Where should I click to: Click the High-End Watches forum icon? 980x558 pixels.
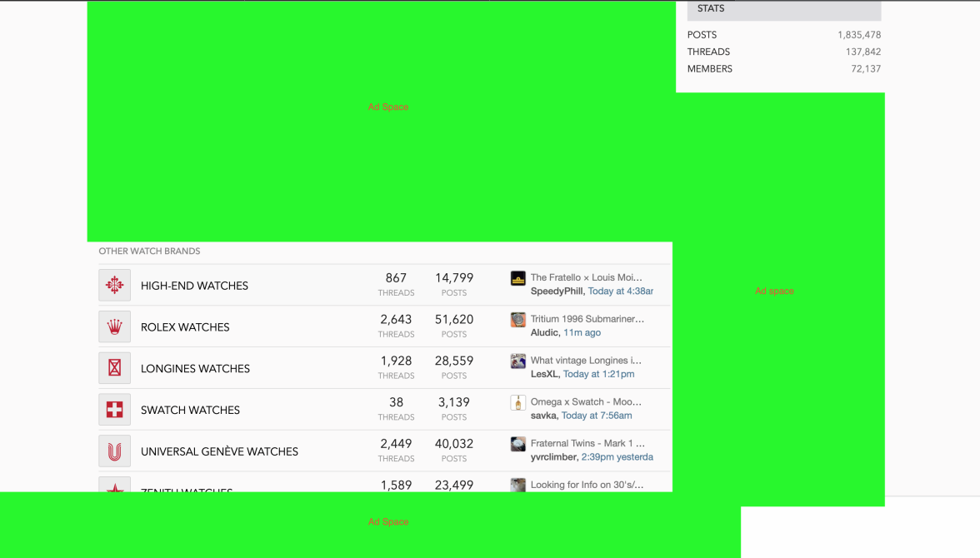click(x=114, y=283)
